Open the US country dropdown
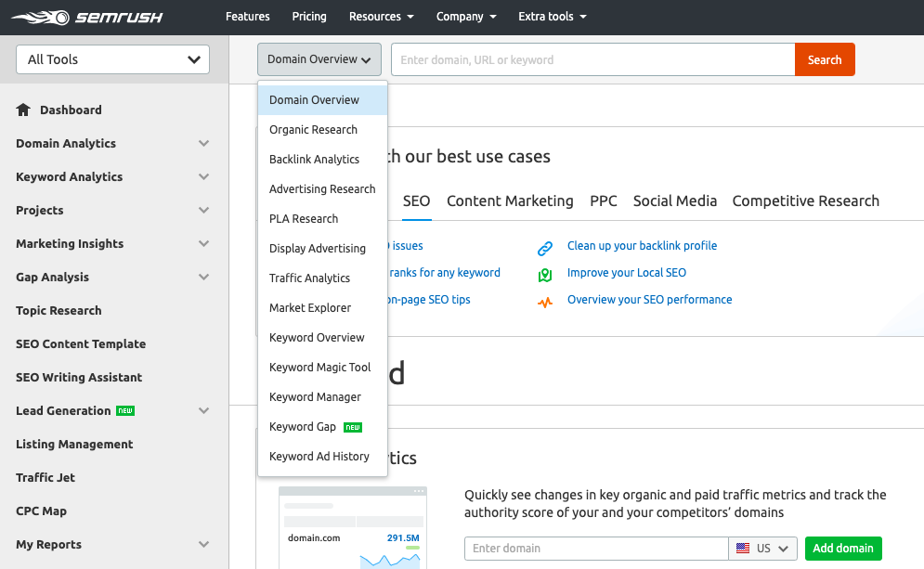 [x=763, y=549]
